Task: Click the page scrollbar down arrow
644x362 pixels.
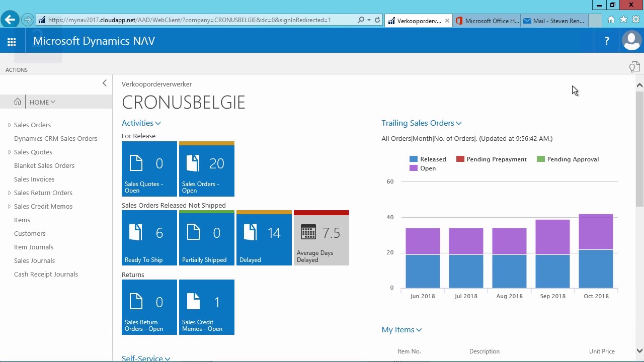Action: [639, 351]
